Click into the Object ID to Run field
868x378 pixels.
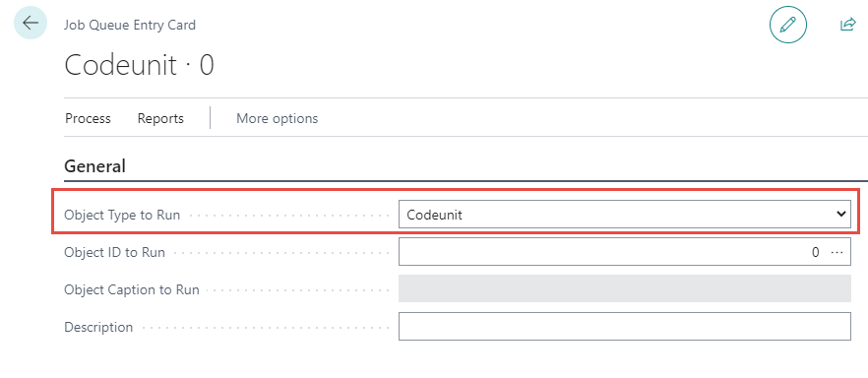(624, 252)
